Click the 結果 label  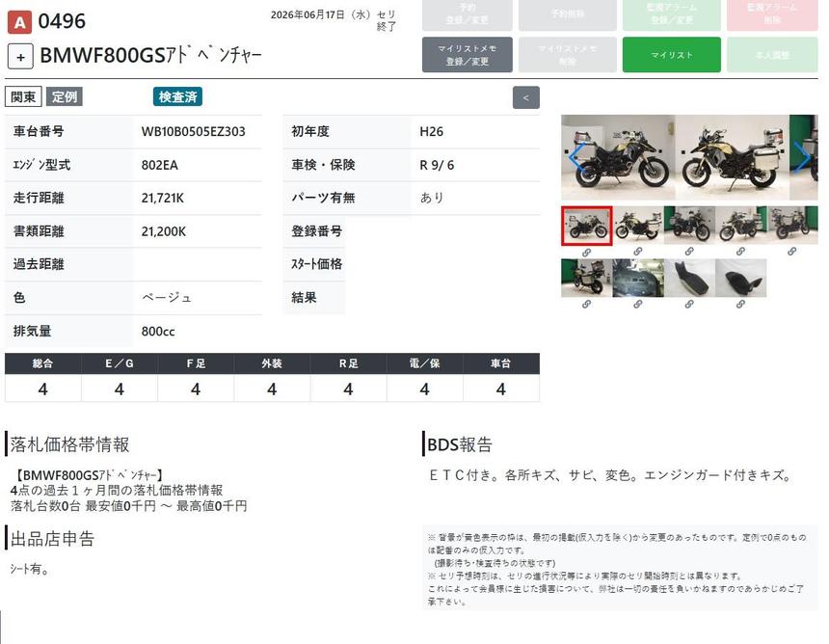tap(304, 298)
